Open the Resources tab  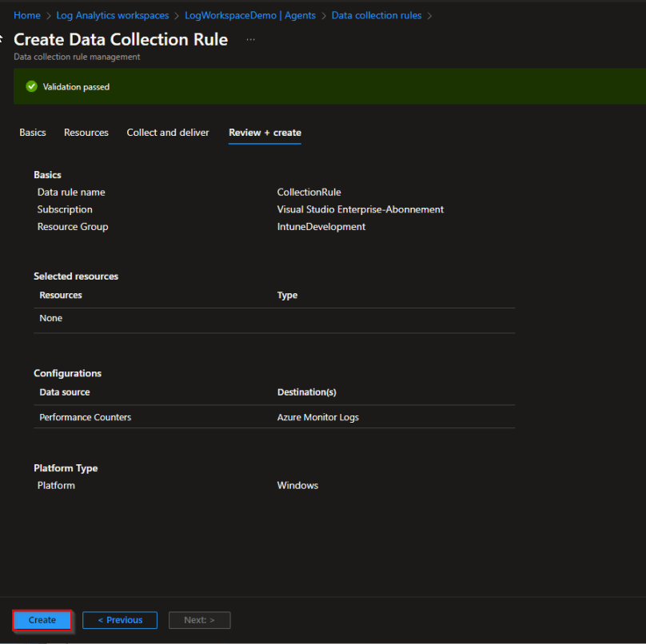point(86,133)
